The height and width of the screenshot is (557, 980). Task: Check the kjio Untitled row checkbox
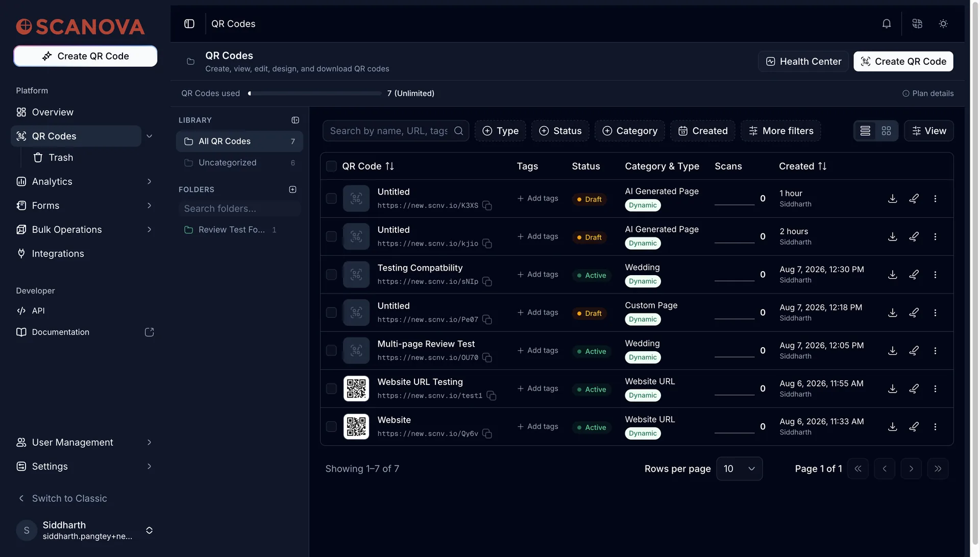pyautogui.click(x=331, y=237)
